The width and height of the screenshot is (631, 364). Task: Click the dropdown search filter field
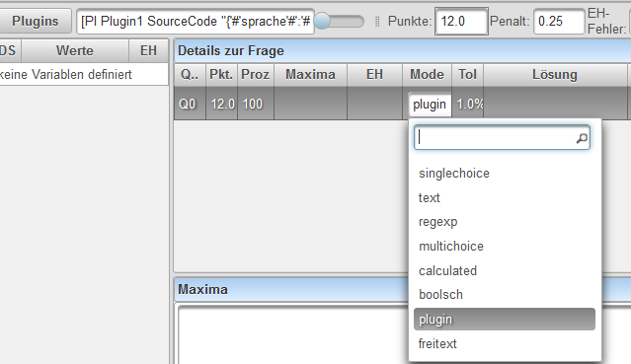(502, 138)
